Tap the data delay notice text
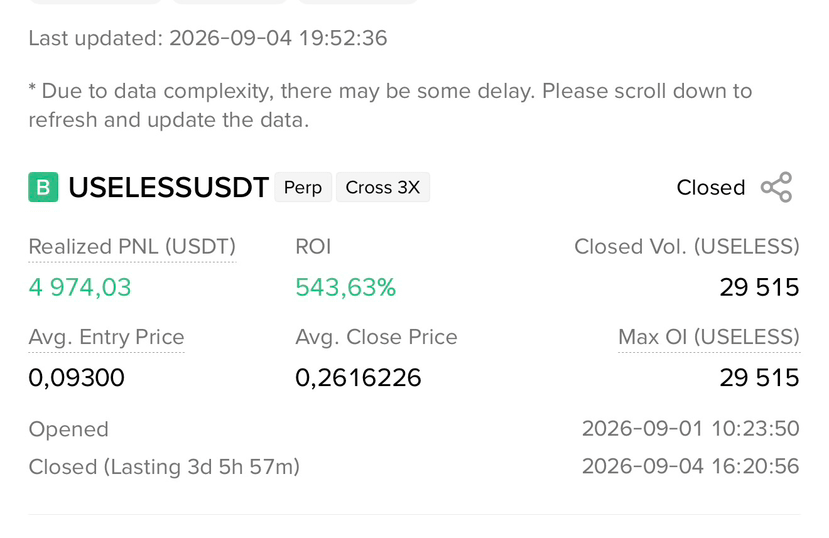The height and width of the screenshot is (538, 829). click(x=390, y=105)
